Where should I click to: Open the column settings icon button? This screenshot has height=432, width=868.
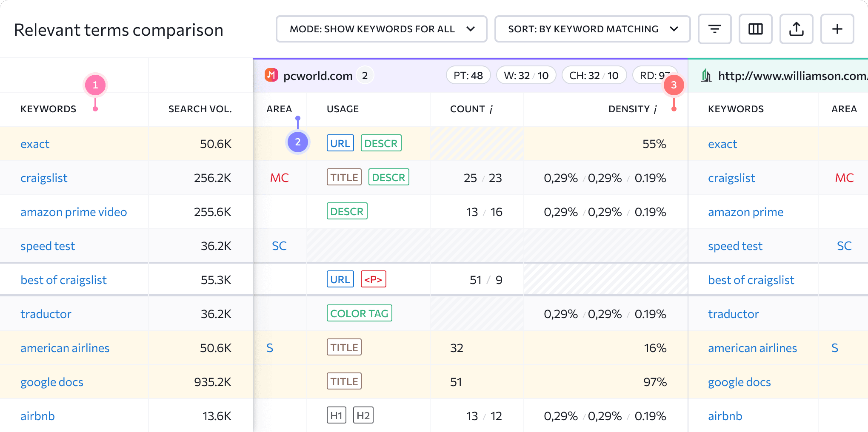point(755,29)
